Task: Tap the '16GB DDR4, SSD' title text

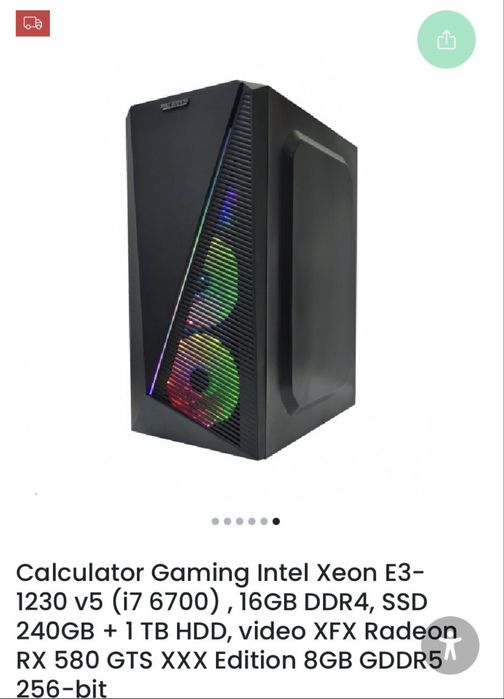Action: click(x=333, y=601)
